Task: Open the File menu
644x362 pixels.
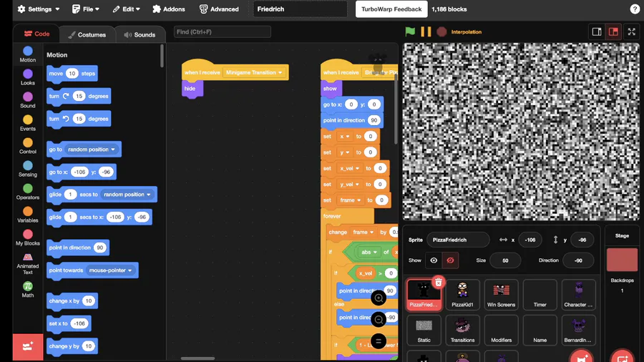Action: [x=85, y=9]
